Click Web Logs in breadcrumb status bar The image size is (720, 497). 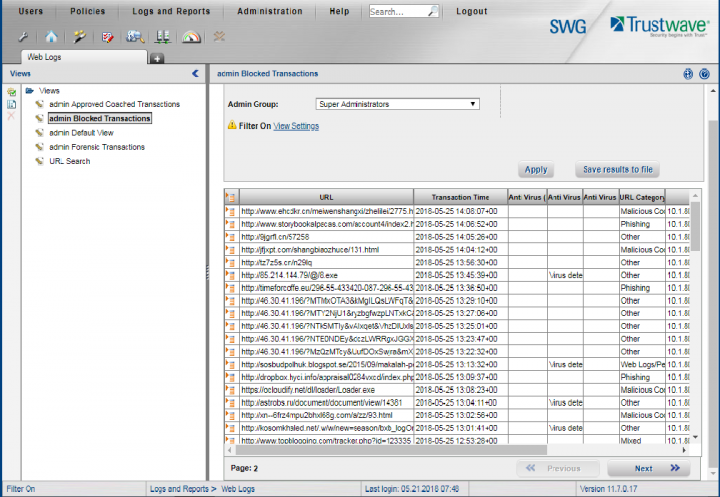pyautogui.click(x=238, y=489)
